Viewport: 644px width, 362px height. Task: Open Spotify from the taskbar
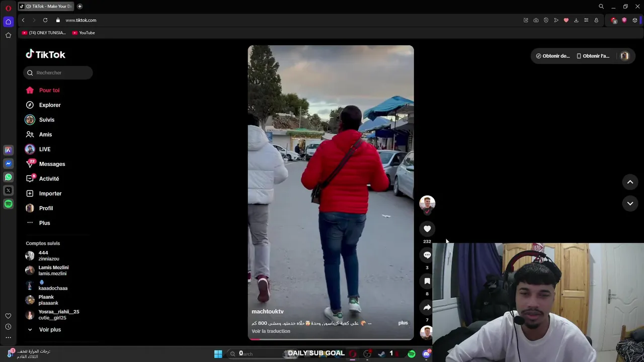pyautogui.click(x=412, y=354)
